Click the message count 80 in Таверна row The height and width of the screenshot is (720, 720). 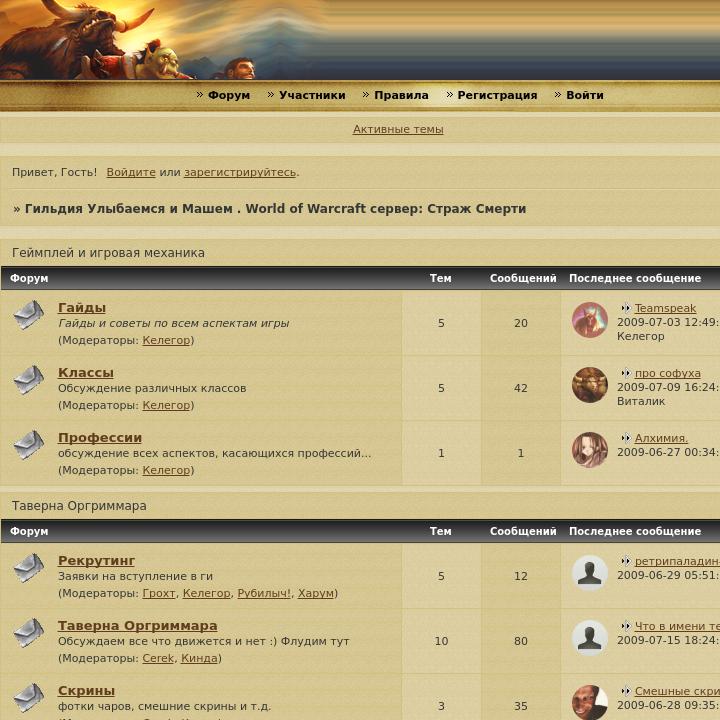tap(521, 641)
